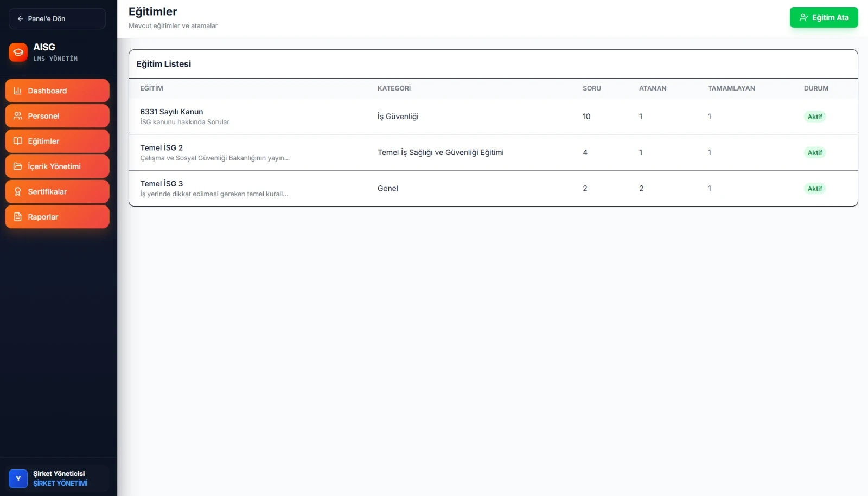Click the blue Y user avatar
868x496 pixels.
[x=18, y=479]
